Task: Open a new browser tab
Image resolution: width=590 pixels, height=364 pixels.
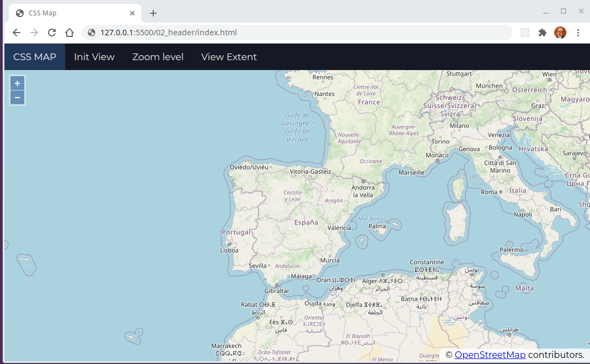Action: (x=153, y=13)
